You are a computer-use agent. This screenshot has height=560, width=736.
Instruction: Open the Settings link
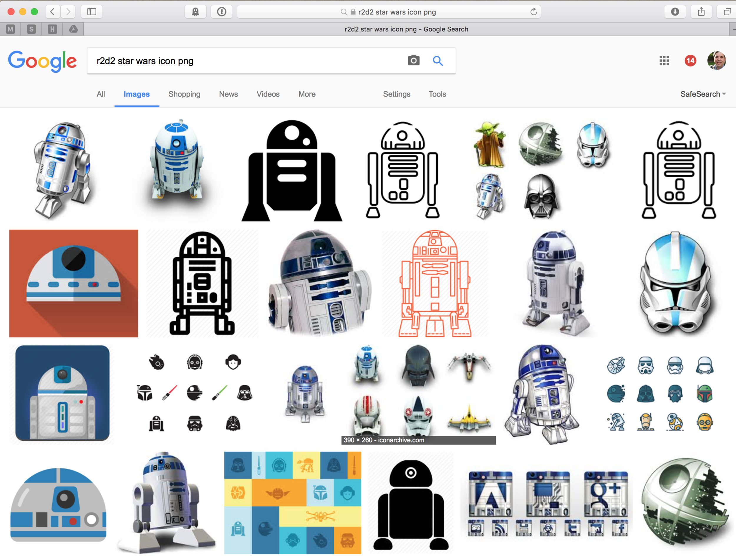coord(396,94)
